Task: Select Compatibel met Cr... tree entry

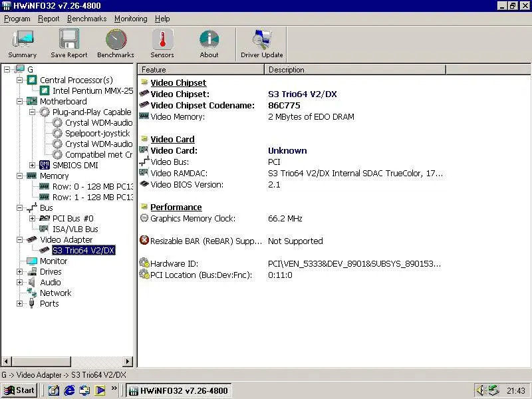Action: pos(98,155)
